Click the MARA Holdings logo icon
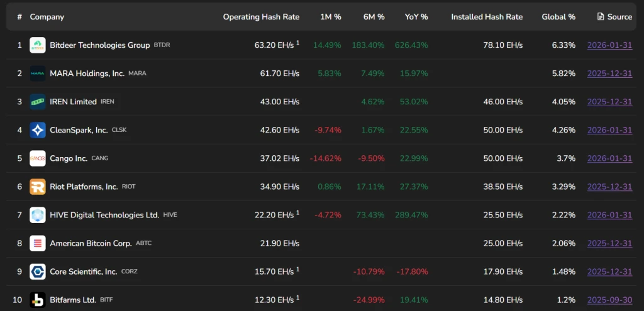The height and width of the screenshot is (311, 644). (38, 74)
